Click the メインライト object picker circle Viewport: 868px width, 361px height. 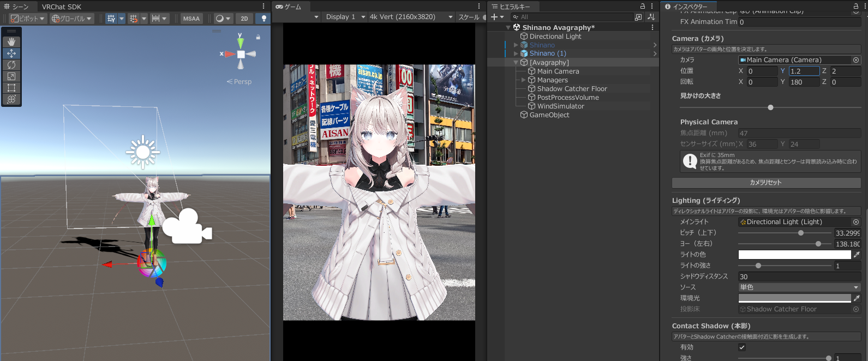(x=856, y=222)
